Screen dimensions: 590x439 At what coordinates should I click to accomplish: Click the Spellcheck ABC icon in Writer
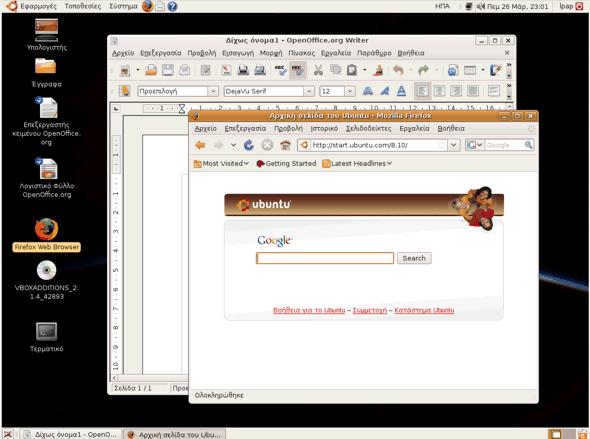[x=280, y=70]
